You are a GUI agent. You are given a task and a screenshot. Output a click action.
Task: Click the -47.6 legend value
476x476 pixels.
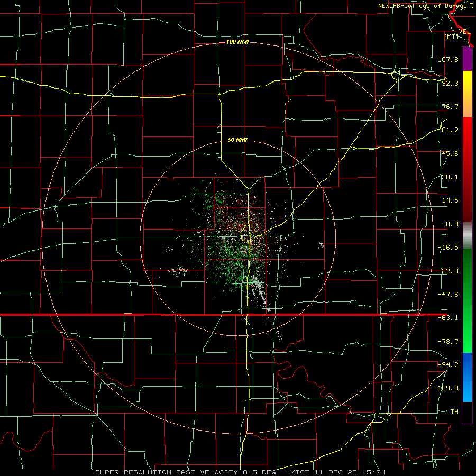[x=448, y=295]
